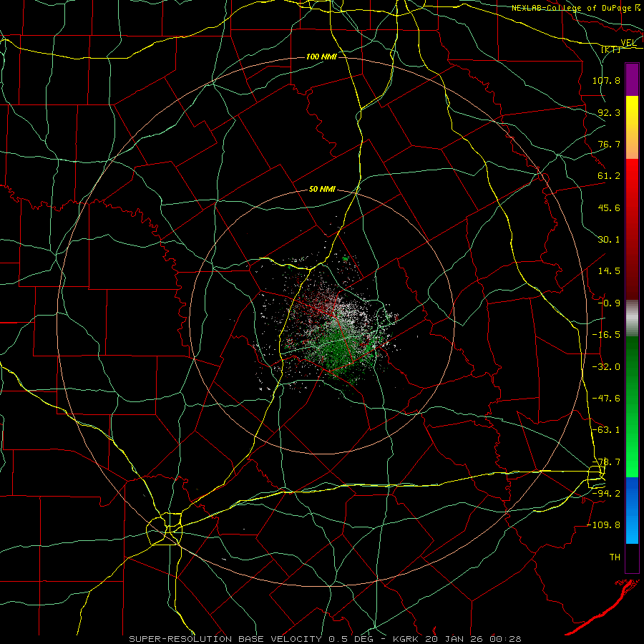Select the 45.6 scale value
This screenshot has width=644, height=644.
click(x=609, y=208)
